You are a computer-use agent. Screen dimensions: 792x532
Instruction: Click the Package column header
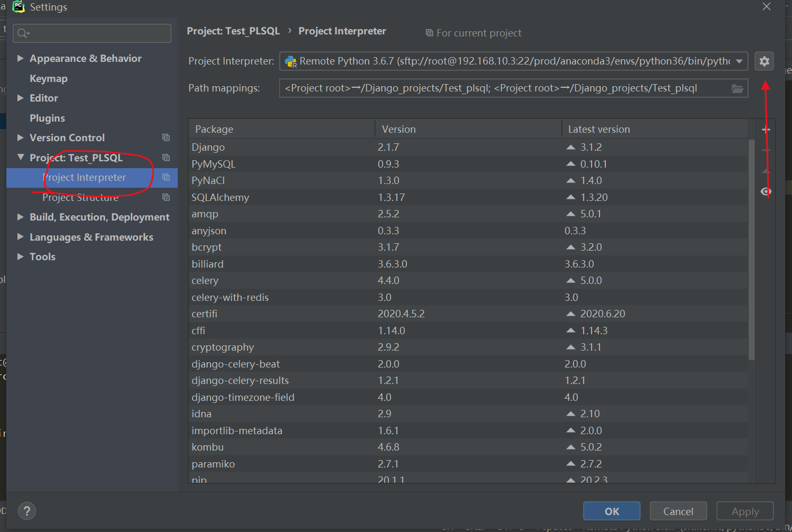(x=281, y=129)
